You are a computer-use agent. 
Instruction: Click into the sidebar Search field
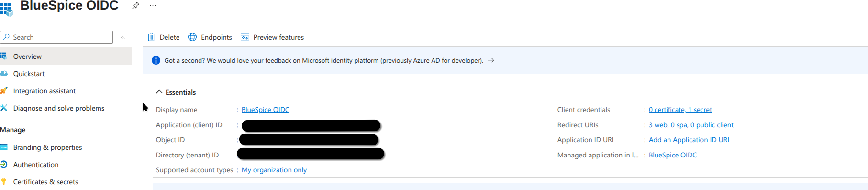pos(56,37)
